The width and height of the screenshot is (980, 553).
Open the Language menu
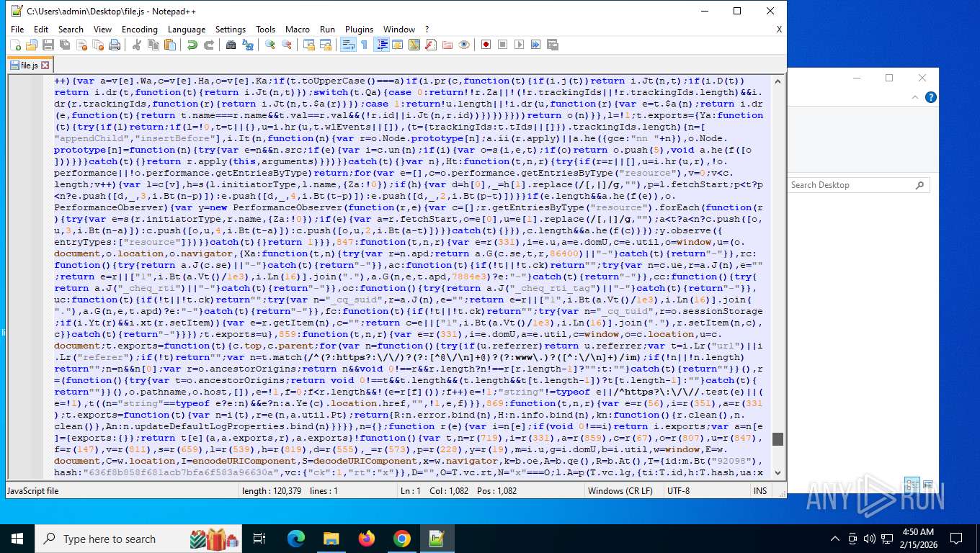[187, 30]
